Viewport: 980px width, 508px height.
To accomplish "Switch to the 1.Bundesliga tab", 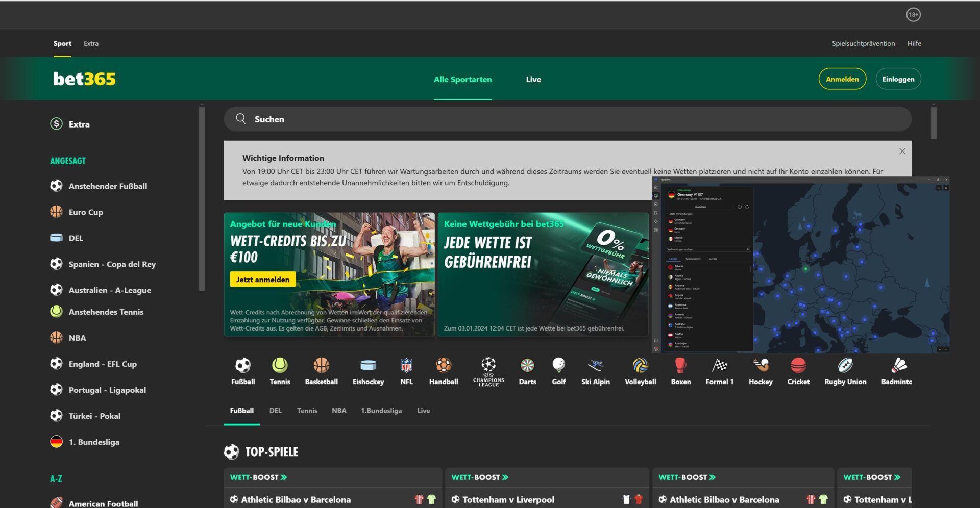I will point(381,411).
